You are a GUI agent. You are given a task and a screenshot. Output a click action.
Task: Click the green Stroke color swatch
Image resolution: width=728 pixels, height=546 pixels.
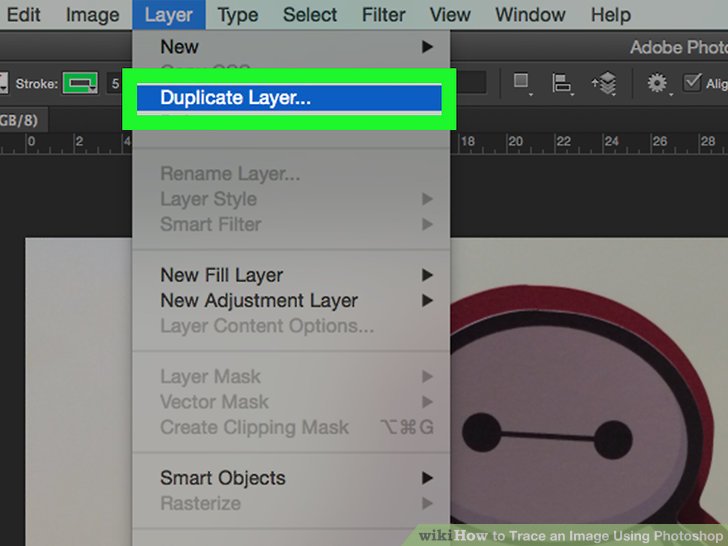coord(80,84)
